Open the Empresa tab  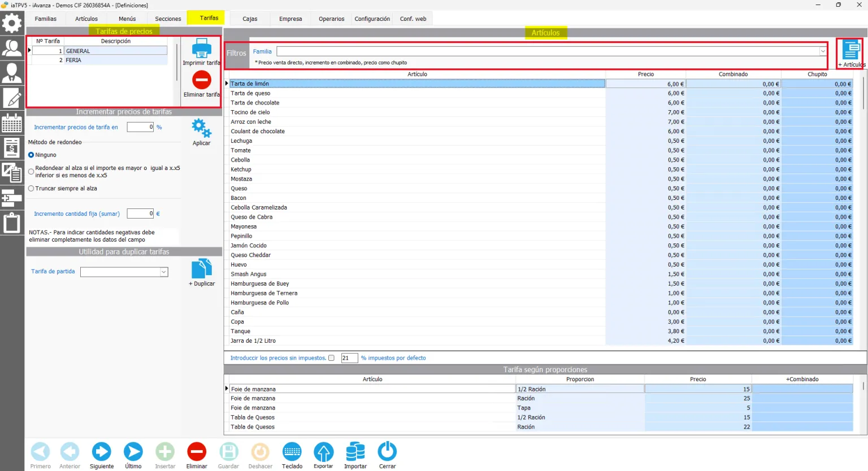click(x=290, y=19)
